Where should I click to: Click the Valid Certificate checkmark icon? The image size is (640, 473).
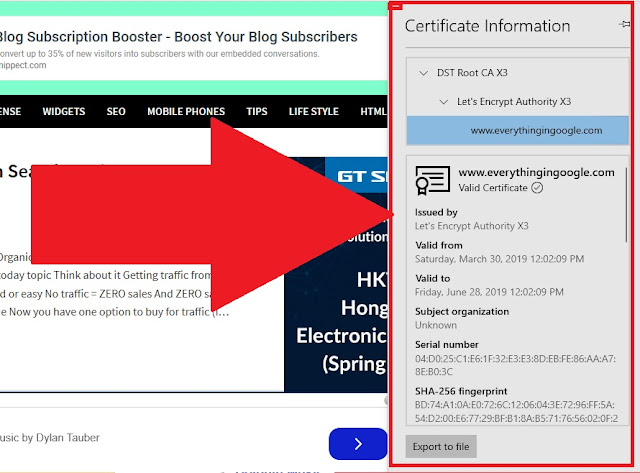(x=537, y=188)
